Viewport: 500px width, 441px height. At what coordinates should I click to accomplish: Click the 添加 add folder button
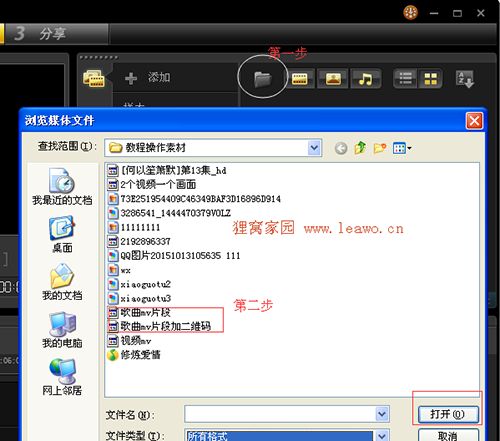(x=147, y=78)
